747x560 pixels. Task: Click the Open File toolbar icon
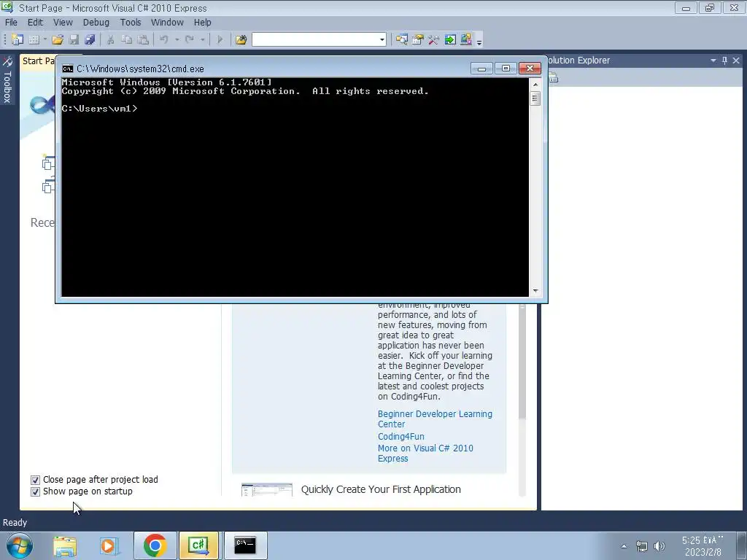click(x=58, y=39)
